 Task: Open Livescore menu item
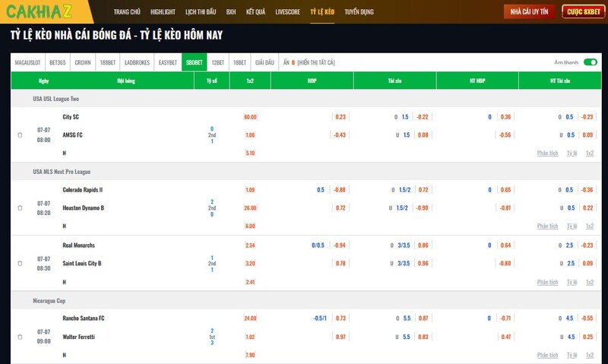(288, 11)
